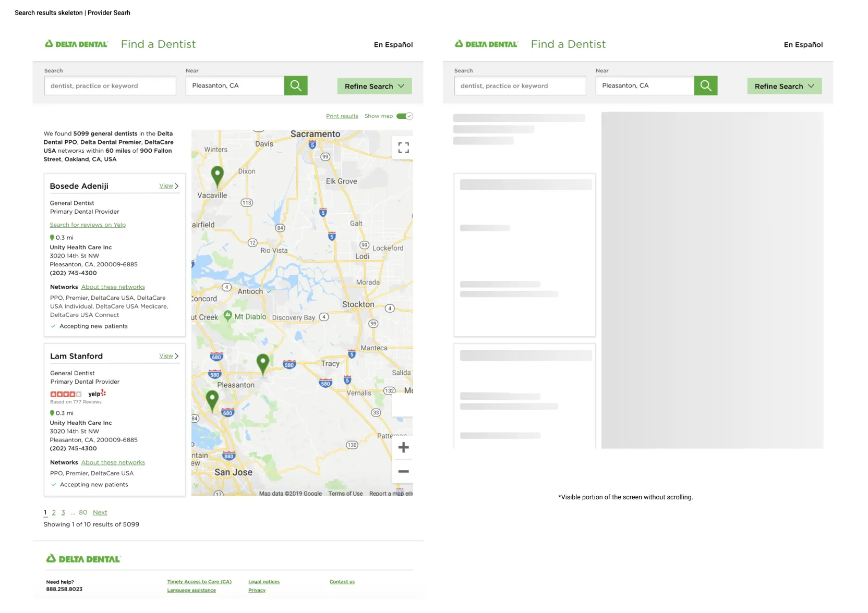Click About these networks for Bosede Adeniji
This screenshot has width=868, height=613.
point(113,287)
